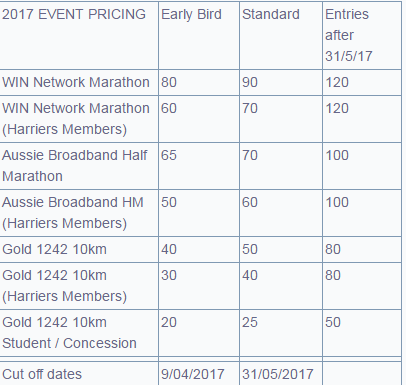The height and width of the screenshot is (385, 406).
Task: Select Aussie Broadband HM Harriers Standard price 60
Action: 250,202
